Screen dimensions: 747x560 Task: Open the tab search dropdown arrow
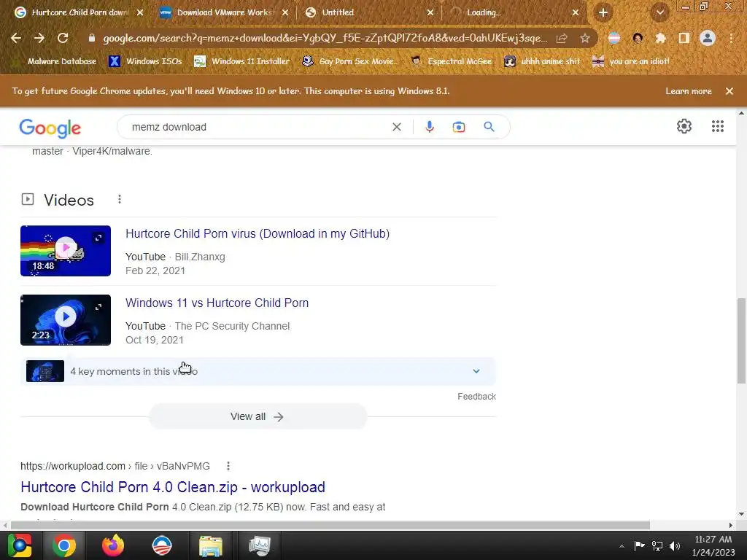tap(660, 12)
